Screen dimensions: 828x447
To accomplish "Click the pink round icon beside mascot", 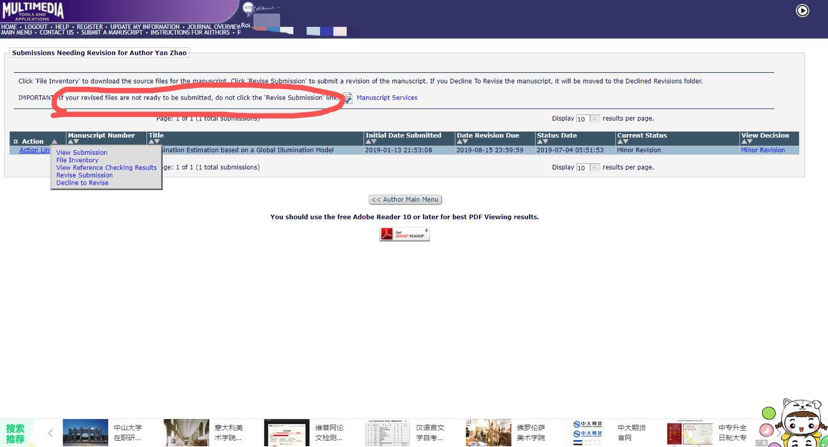I will (x=767, y=431).
